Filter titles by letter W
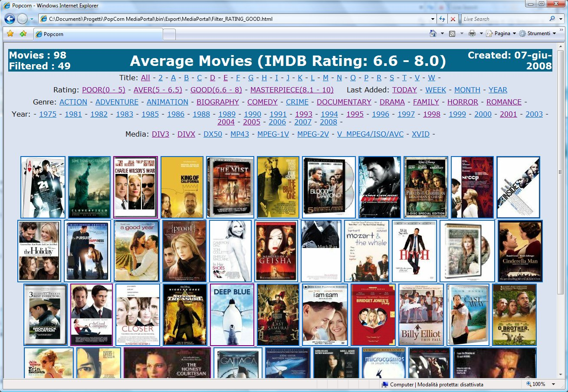The width and height of the screenshot is (568, 392). pos(431,78)
